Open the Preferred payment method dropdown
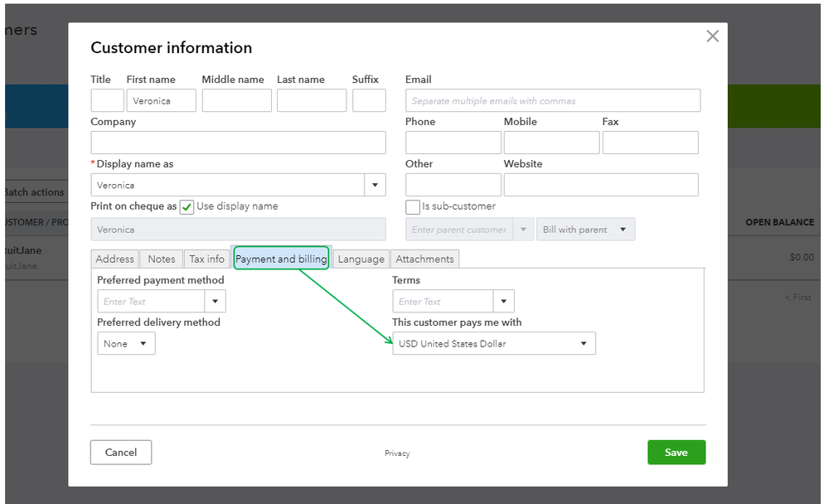The image size is (828, 504). tap(215, 301)
